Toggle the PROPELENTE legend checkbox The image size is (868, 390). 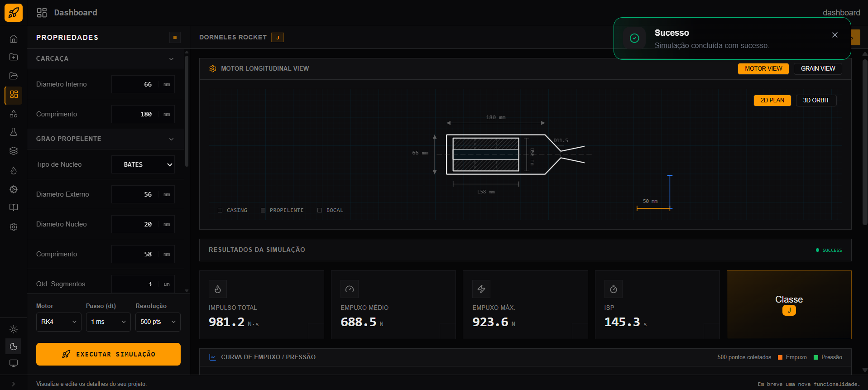tap(263, 210)
